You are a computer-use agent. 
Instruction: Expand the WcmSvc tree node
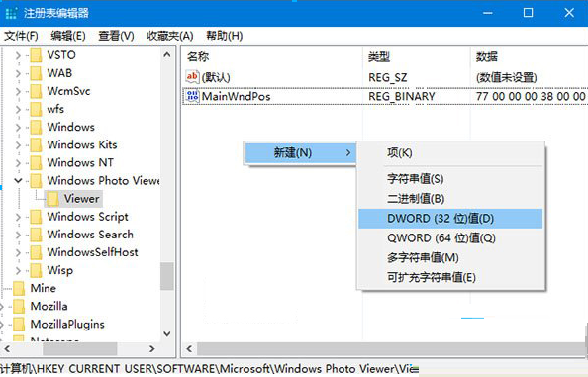click(x=18, y=91)
